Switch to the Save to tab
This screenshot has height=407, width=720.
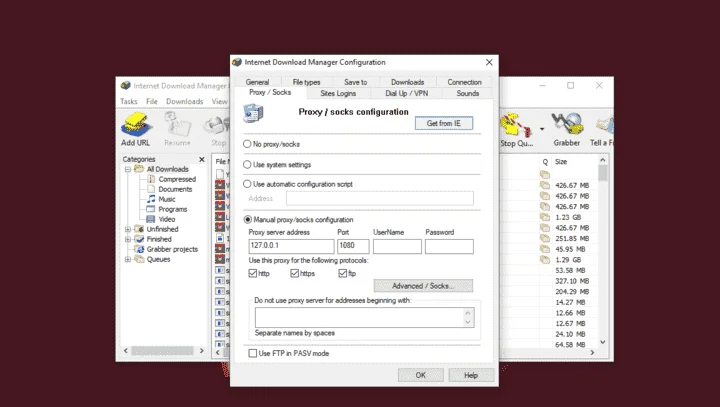tap(356, 82)
